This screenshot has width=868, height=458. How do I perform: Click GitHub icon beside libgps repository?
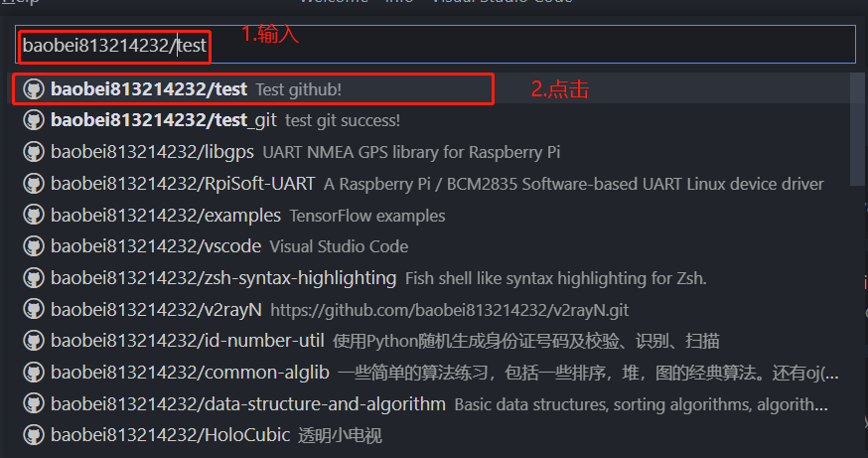point(34,152)
